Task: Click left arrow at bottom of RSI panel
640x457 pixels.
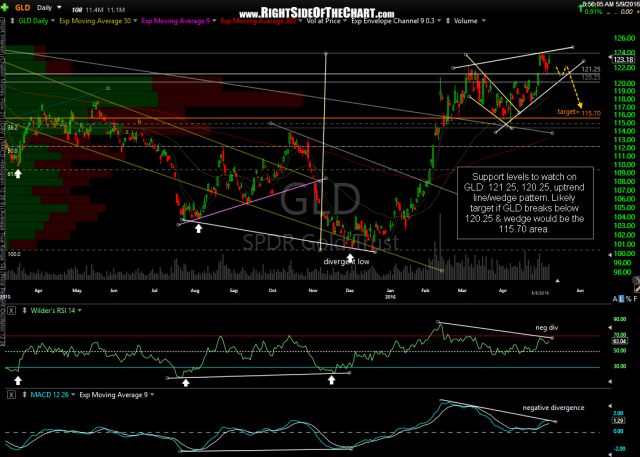Action: (x=610, y=382)
